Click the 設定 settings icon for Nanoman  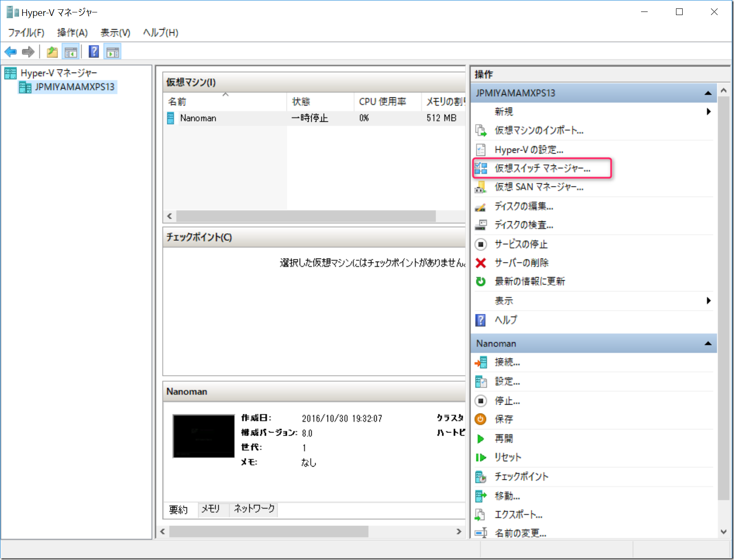pos(481,382)
